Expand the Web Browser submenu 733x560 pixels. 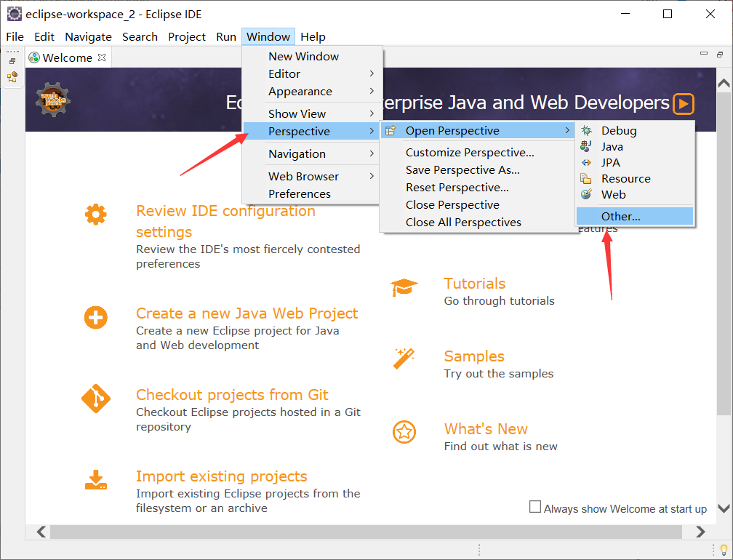[x=311, y=176]
